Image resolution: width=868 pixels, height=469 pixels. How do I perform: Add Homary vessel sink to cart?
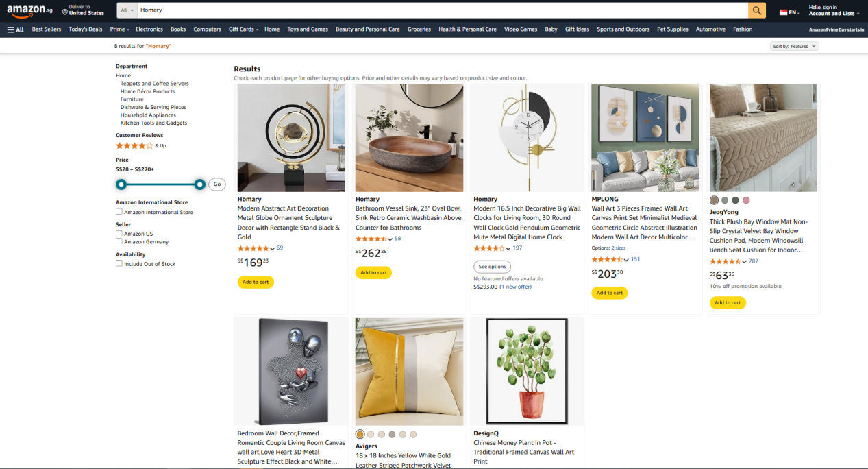coord(373,273)
